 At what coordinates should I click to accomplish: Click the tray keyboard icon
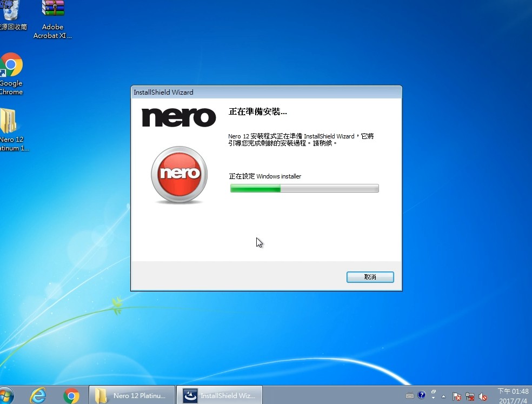(409, 395)
